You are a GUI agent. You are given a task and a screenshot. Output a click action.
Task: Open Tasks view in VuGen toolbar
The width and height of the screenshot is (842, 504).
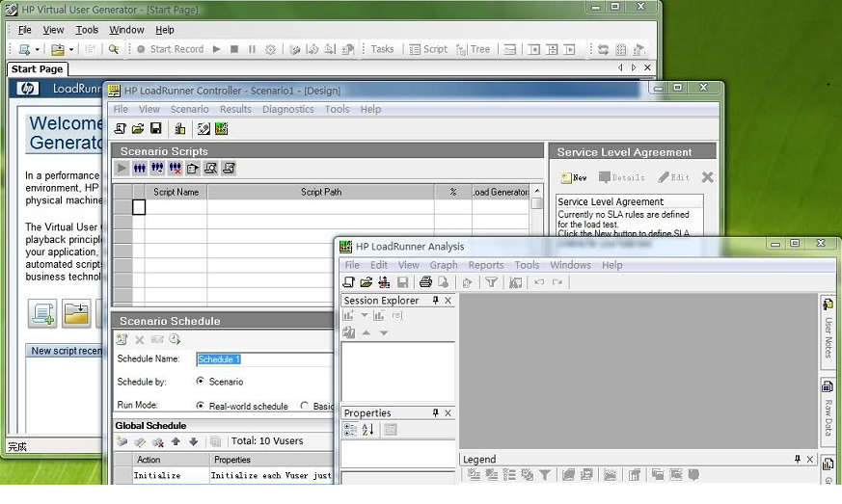point(382,49)
